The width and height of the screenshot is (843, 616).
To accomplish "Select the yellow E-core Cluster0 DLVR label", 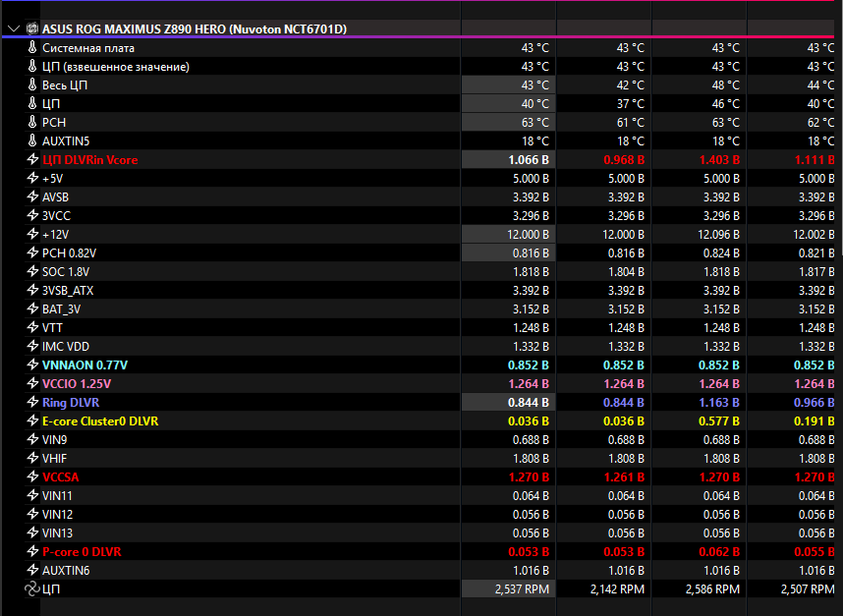I will (x=100, y=420).
